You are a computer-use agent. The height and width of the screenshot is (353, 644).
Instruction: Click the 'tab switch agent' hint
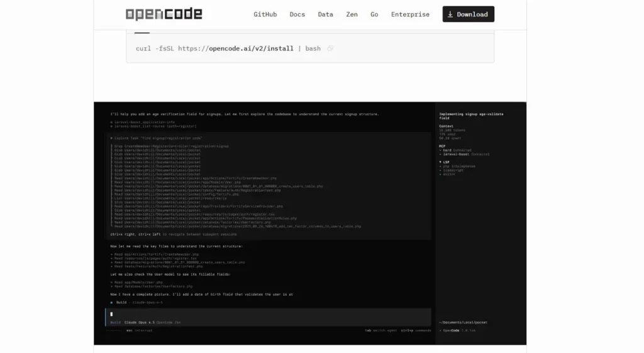coord(380,330)
